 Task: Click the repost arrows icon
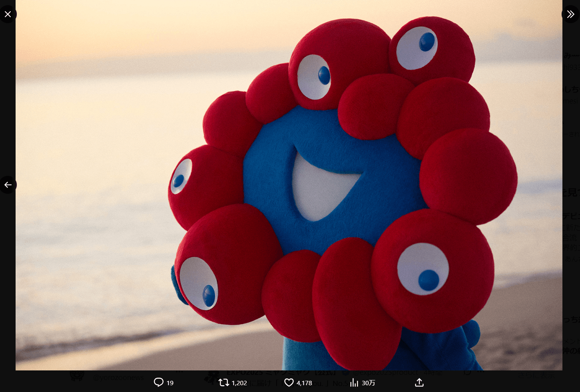click(224, 382)
